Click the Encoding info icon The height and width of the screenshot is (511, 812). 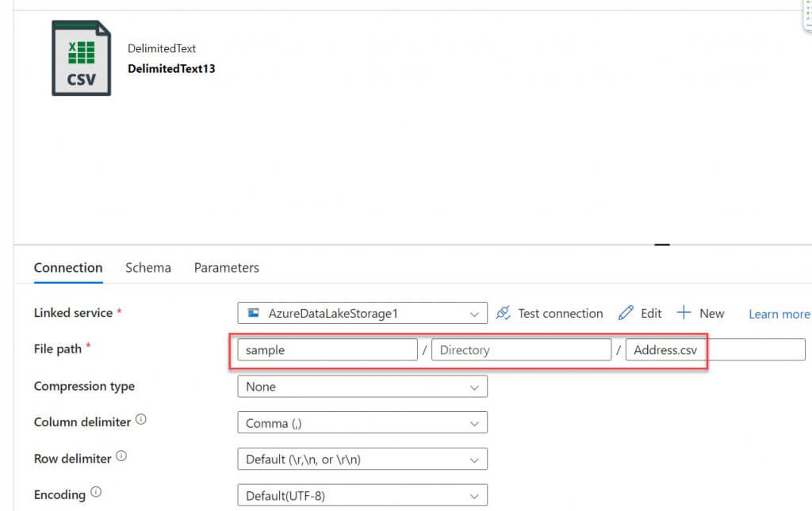click(96, 493)
